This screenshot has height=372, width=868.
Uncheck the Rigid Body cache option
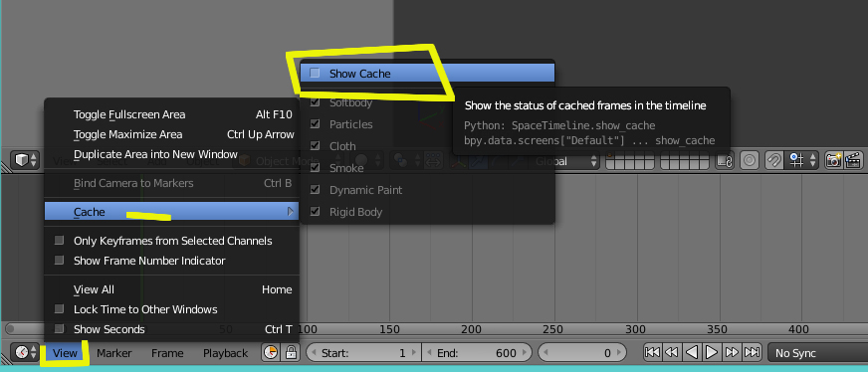[315, 211]
